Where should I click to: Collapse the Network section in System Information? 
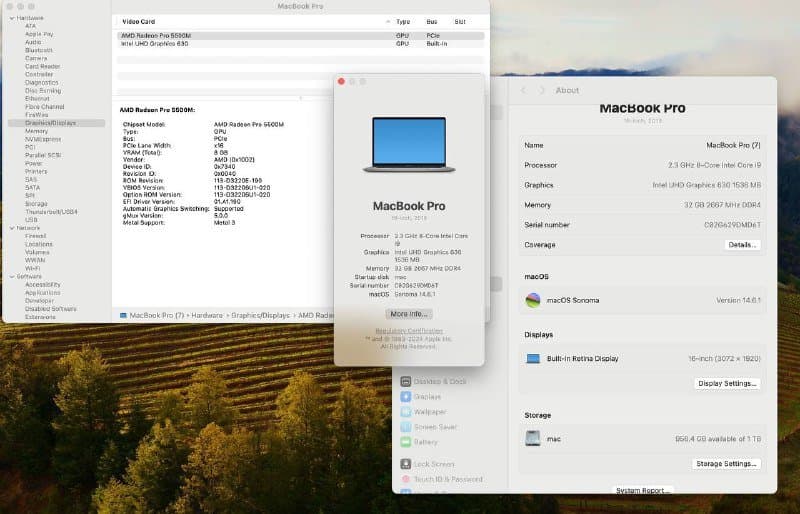(12, 228)
